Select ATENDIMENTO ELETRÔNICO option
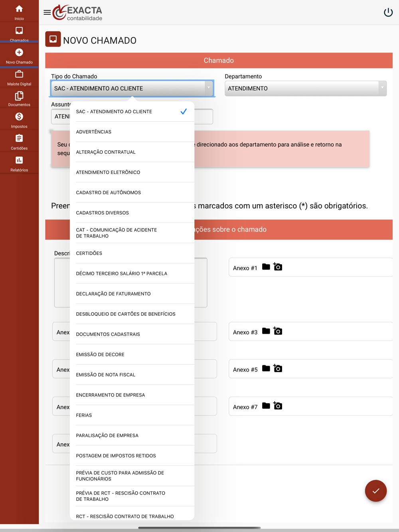This screenshot has width=399, height=532. coord(132,172)
